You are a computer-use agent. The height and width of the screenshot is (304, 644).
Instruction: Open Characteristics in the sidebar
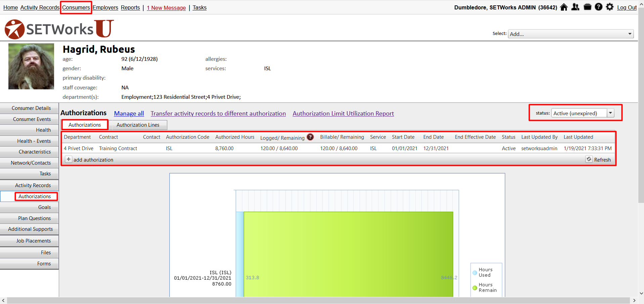29,152
